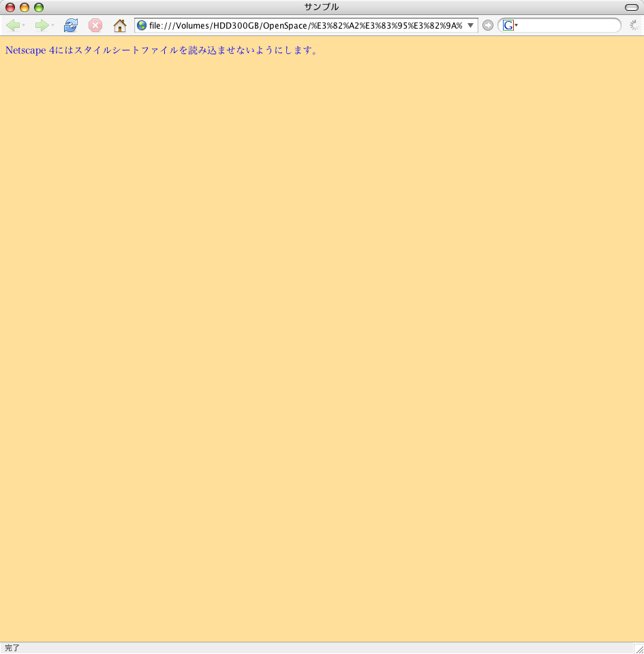Image resolution: width=644 pixels, height=654 pixels.
Task: Click the Go arrow button
Action: tap(487, 25)
